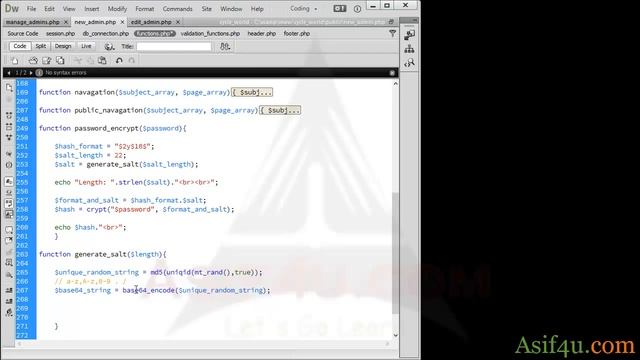Click the circular info icon near Coding
The image size is (640, 360).
357,9
